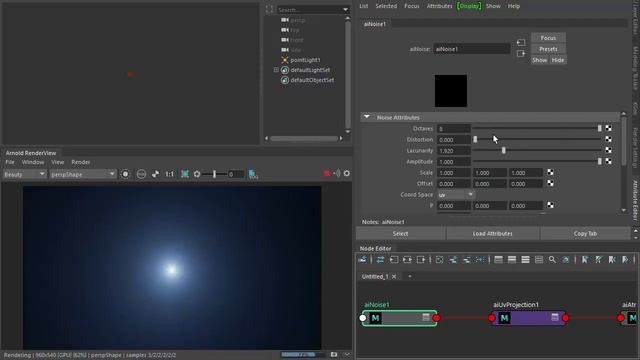The image size is (640, 360).
Task: Open the RenderView Render menu
Action: 81,162
